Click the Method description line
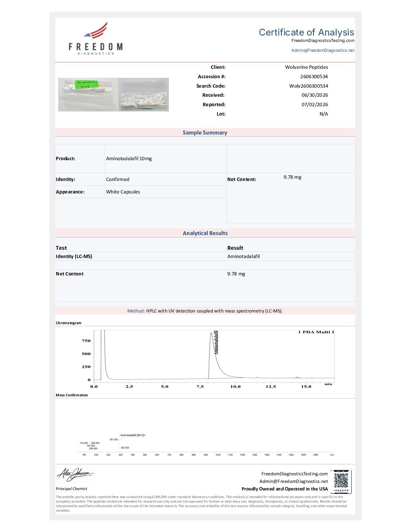The image size is (411, 532). point(205,311)
